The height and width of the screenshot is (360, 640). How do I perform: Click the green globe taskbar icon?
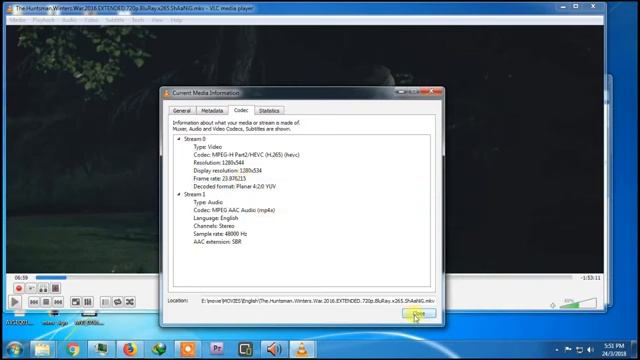click(x=159, y=349)
